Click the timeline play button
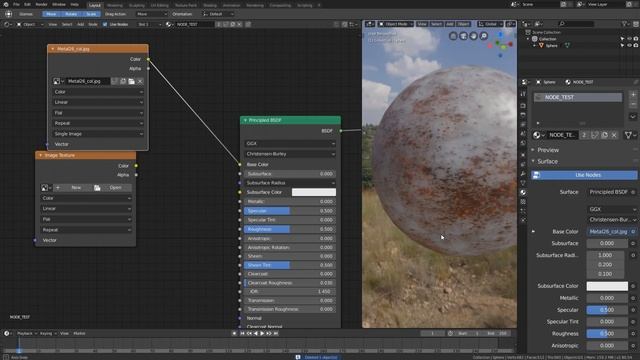Viewport: 640px width, 360px height. [262, 333]
